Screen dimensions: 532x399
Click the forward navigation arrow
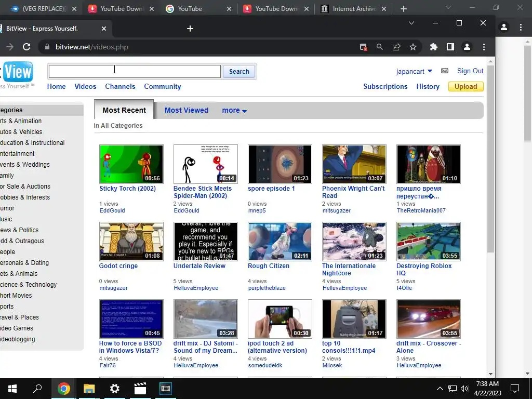(10, 47)
